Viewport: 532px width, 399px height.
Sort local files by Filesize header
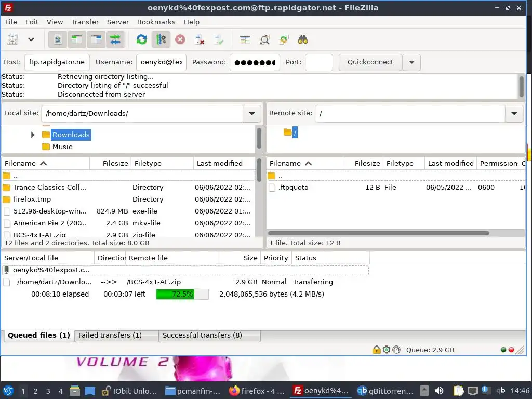[x=110, y=163]
